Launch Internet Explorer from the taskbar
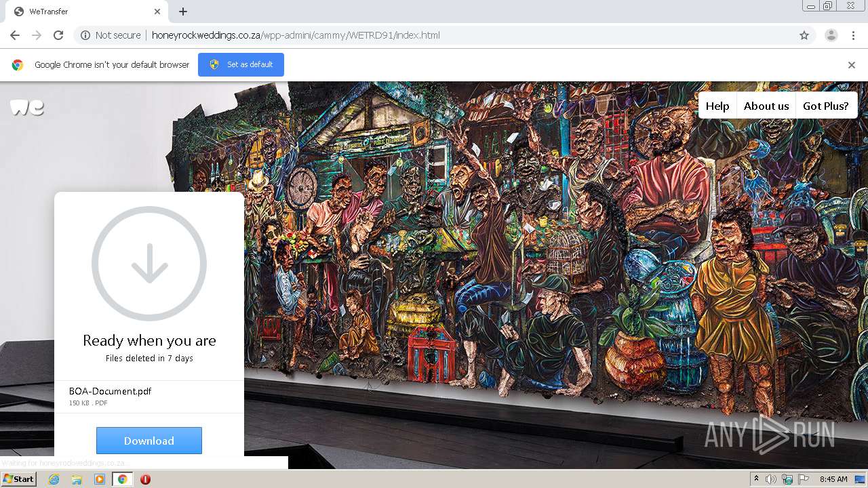 coord(54,479)
